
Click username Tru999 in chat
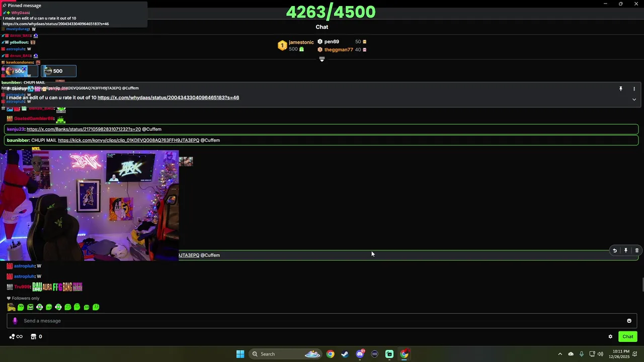point(22,287)
